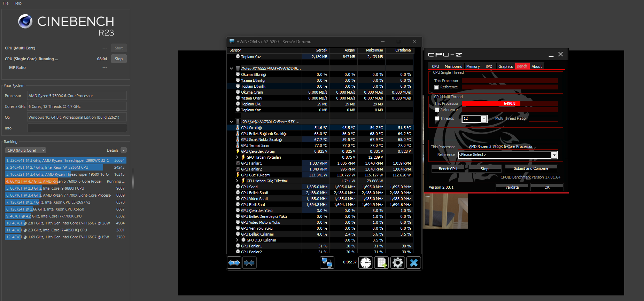The height and width of the screenshot is (301, 644).
Task: Click the circle icon beside GPU Saati
Action: (x=238, y=187)
